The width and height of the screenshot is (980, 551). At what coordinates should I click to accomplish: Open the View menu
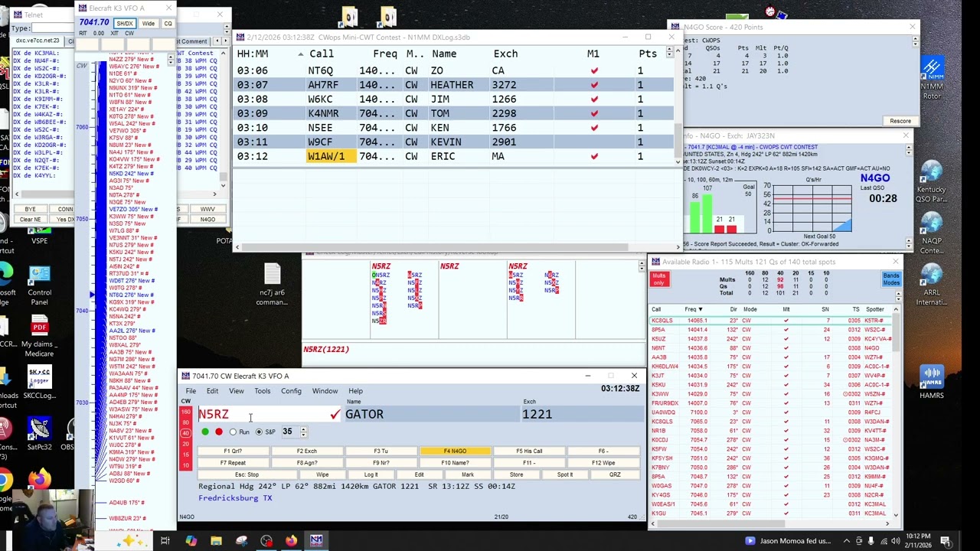coord(237,391)
